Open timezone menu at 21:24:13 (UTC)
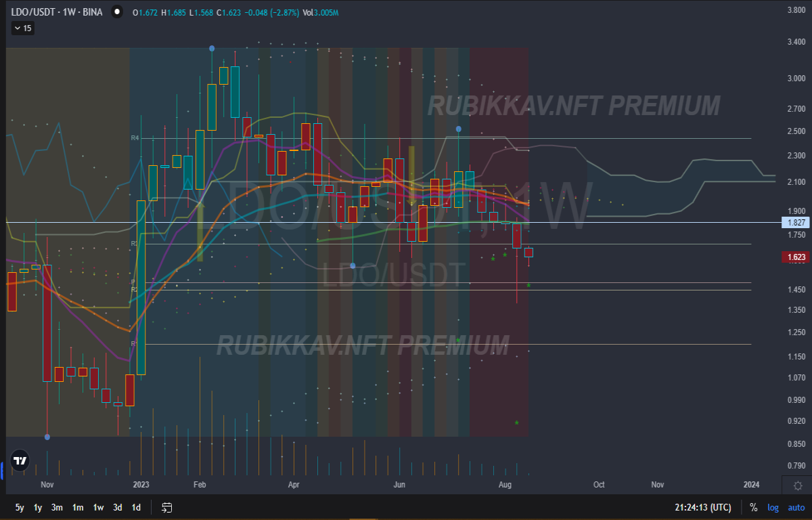Viewport: 812px width, 520px height. (702, 507)
